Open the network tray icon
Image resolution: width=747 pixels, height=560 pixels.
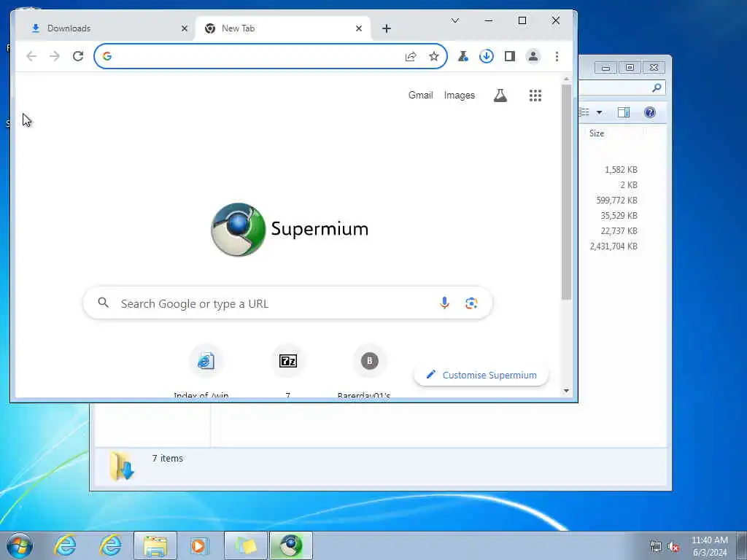click(x=656, y=547)
